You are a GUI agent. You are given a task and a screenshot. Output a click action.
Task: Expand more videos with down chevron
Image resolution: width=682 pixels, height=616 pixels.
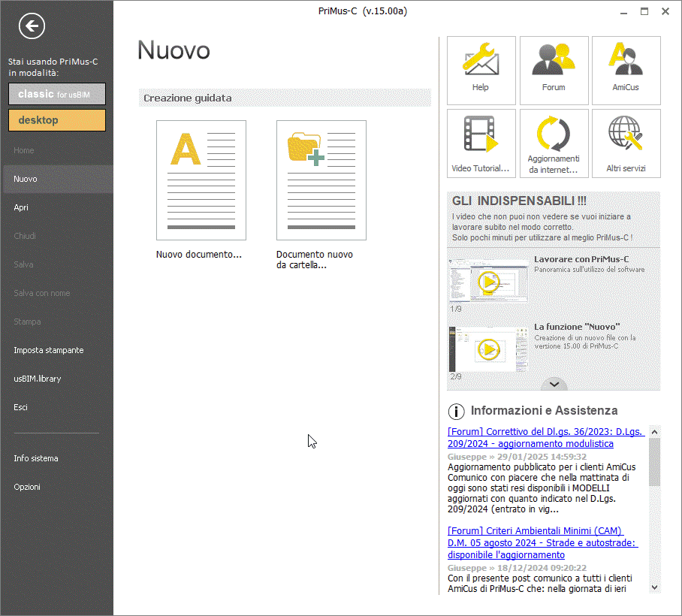click(554, 383)
